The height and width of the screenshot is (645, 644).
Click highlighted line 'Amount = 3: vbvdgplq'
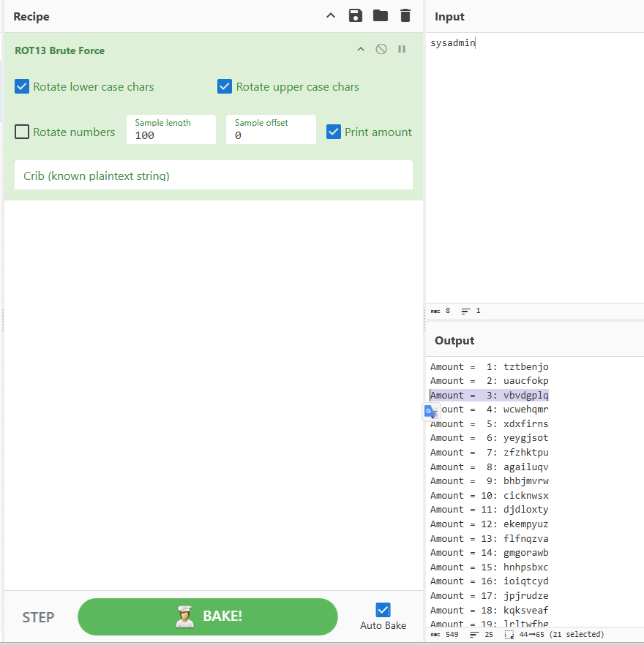(489, 396)
